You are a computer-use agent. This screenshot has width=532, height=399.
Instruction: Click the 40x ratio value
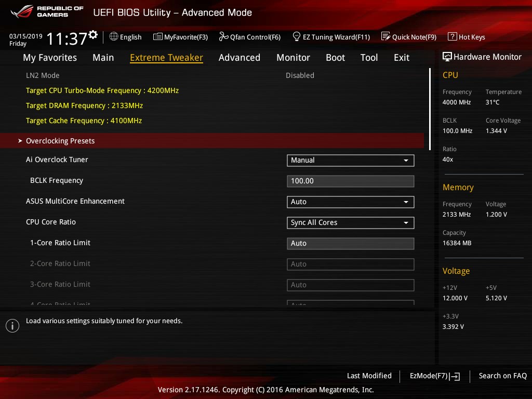point(447,159)
